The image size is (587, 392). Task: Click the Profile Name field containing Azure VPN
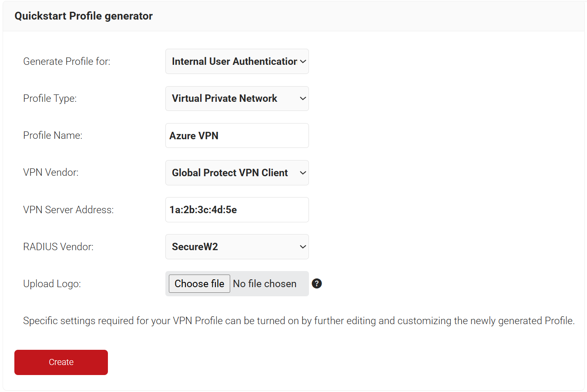[237, 136]
